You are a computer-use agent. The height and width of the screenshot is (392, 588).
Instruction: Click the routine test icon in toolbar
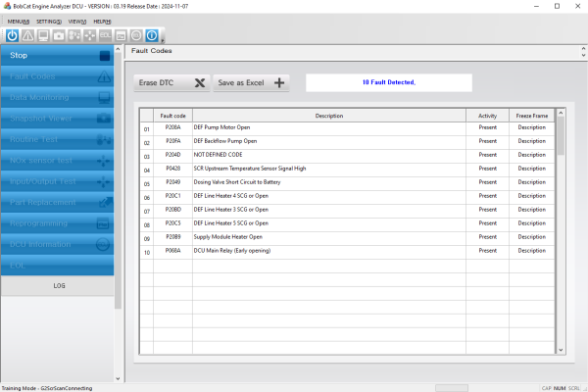(74, 35)
